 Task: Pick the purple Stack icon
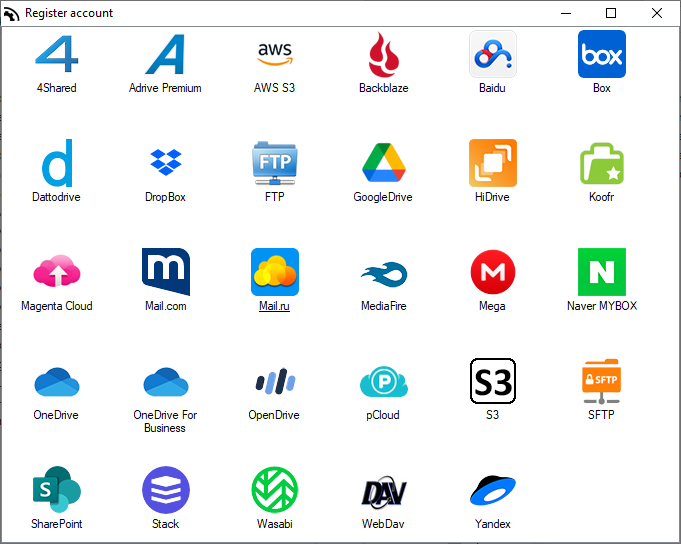click(166, 490)
